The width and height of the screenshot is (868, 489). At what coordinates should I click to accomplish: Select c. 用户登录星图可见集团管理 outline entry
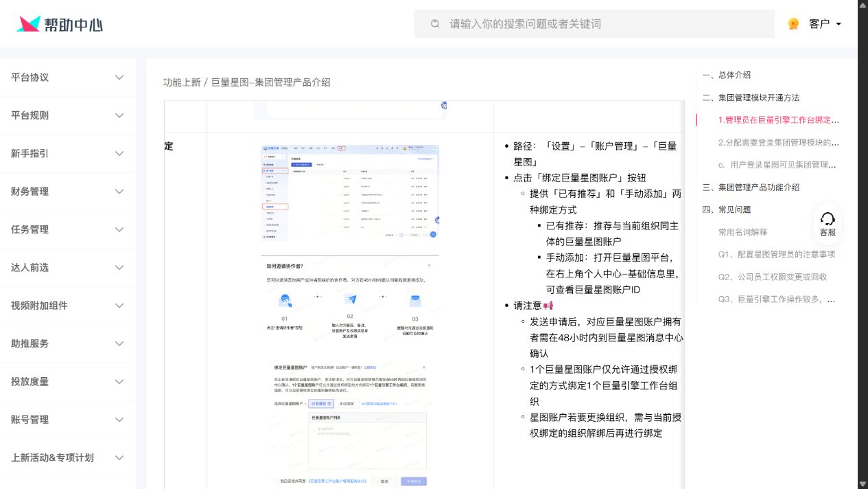[778, 165]
